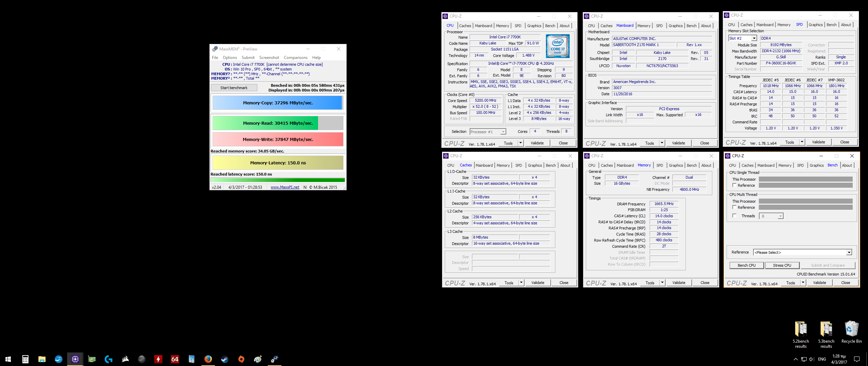The image size is (868, 366).
Task: Click the blue Memory-Copy result bar
Action: [x=277, y=103]
